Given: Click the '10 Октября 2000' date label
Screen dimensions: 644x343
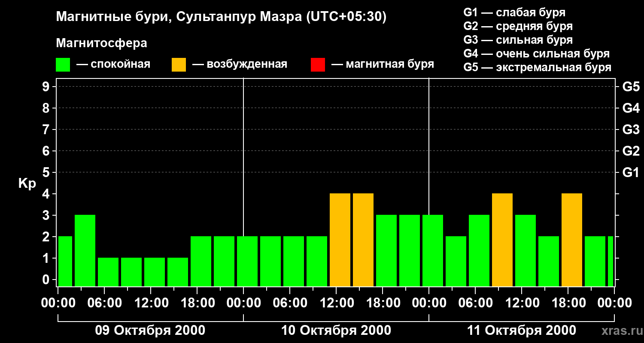Looking at the screenshot, I should coord(336,331).
